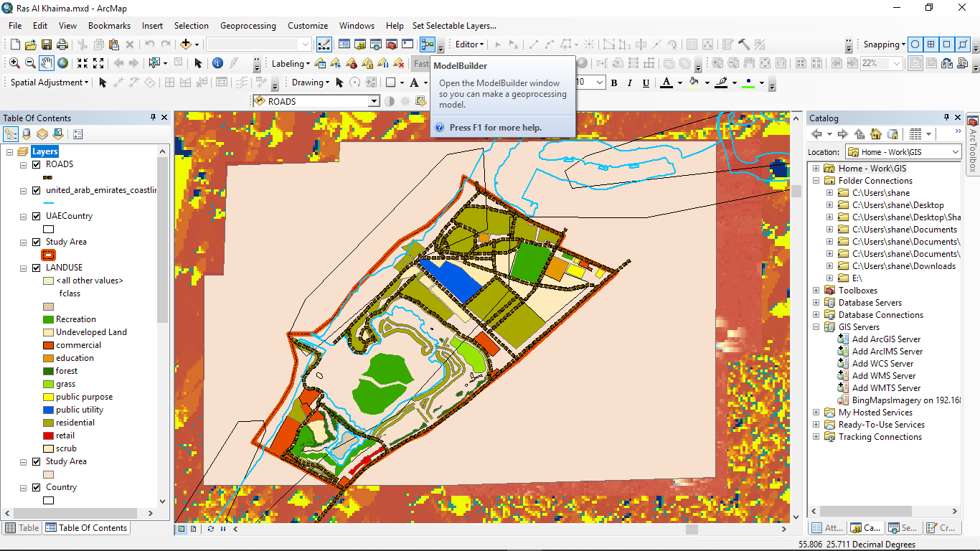Viewport: 980px width, 551px height.
Task: Click Fixed Zoom In arrows icon
Action: 83,63
